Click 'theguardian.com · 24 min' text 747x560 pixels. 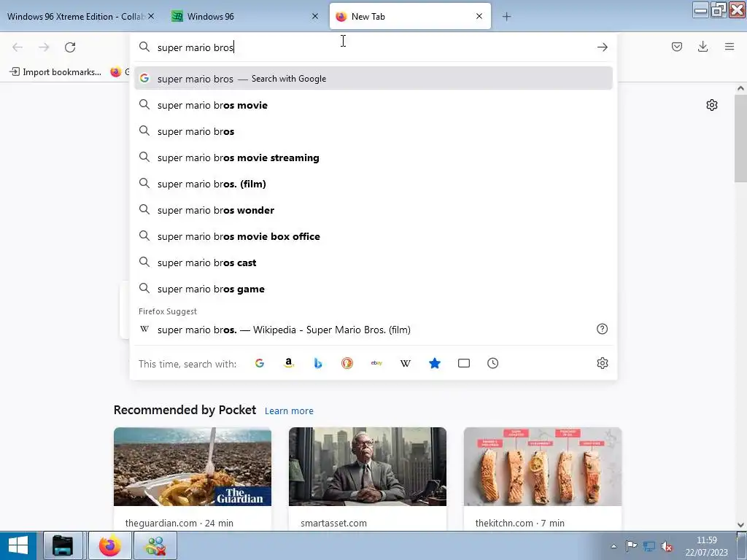coord(179,523)
